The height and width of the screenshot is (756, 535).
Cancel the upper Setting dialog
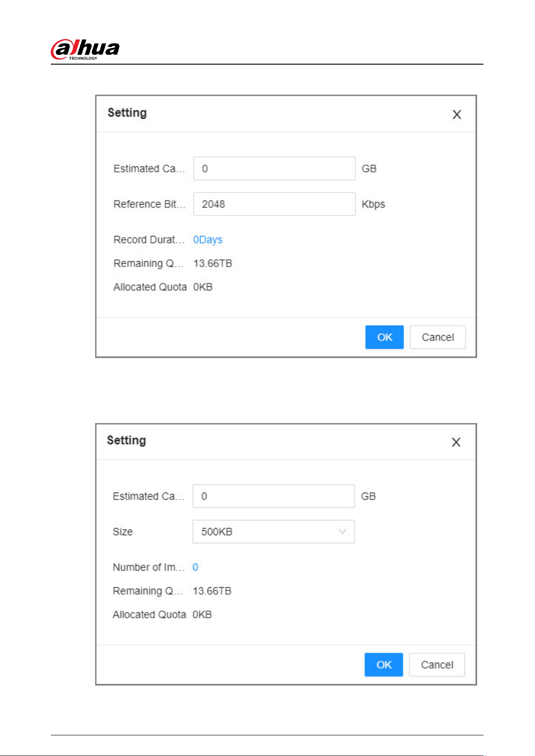[438, 337]
